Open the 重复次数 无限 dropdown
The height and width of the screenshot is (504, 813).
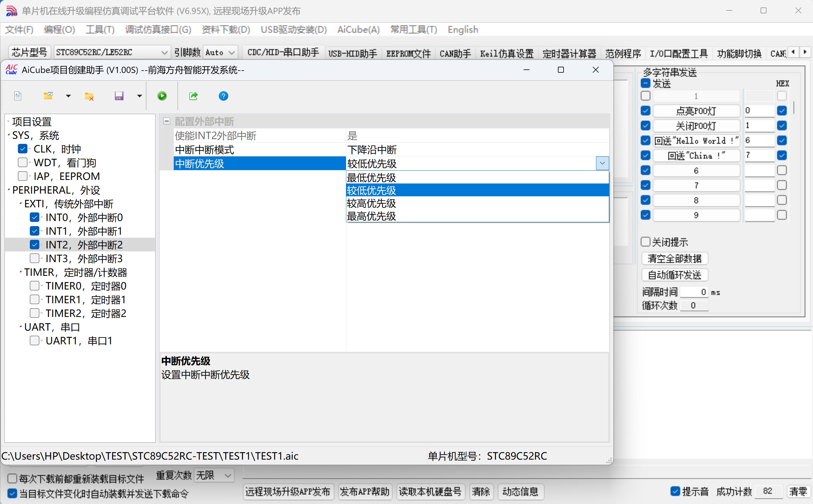tap(228, 475)
